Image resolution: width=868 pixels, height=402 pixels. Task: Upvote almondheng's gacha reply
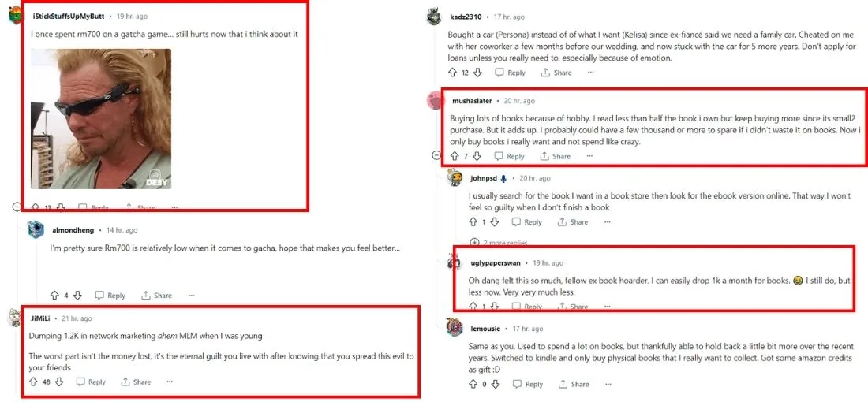pyautogui.click(x=54, y=296)
